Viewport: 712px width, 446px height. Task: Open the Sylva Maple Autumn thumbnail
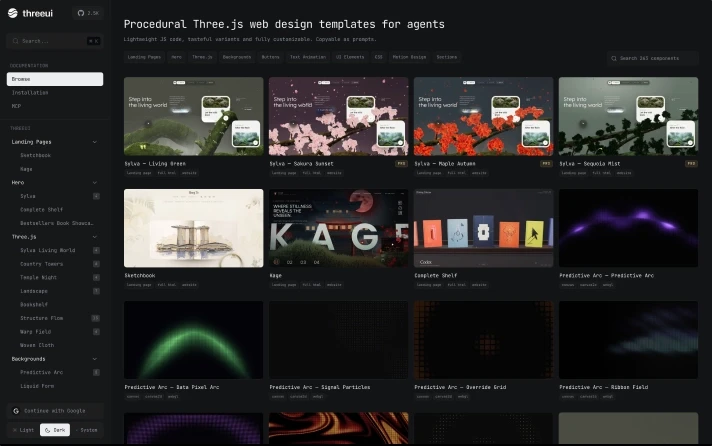(484, 116)
